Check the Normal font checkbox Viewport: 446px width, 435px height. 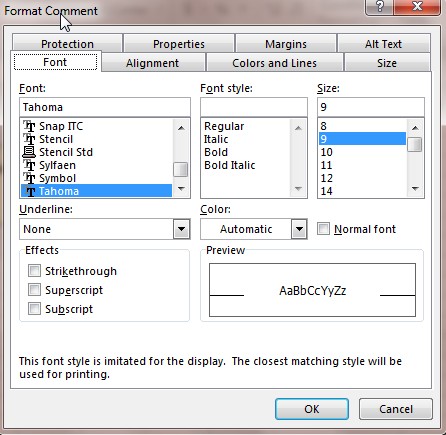click(323, 229)
